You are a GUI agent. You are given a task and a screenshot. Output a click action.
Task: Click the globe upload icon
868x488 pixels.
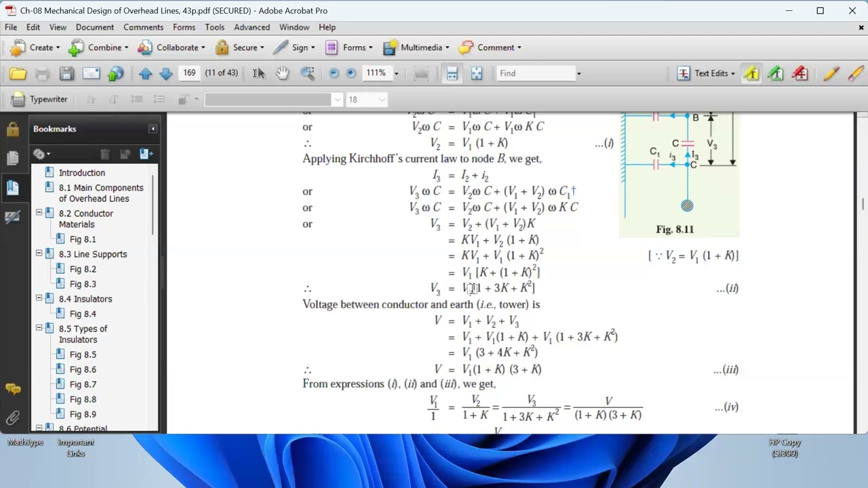tap(116, 73)
